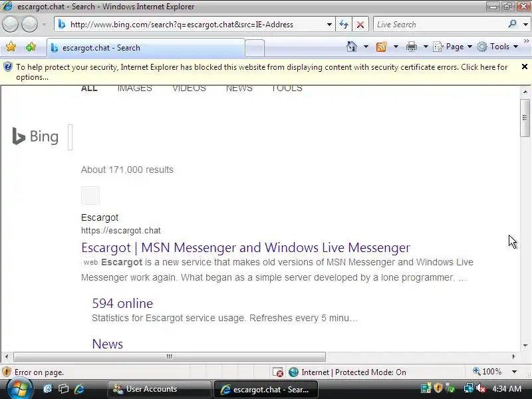Click the Show desktop Quick Launch icon
The height and width of the screenshot is (399, 532).
[48, 389]
